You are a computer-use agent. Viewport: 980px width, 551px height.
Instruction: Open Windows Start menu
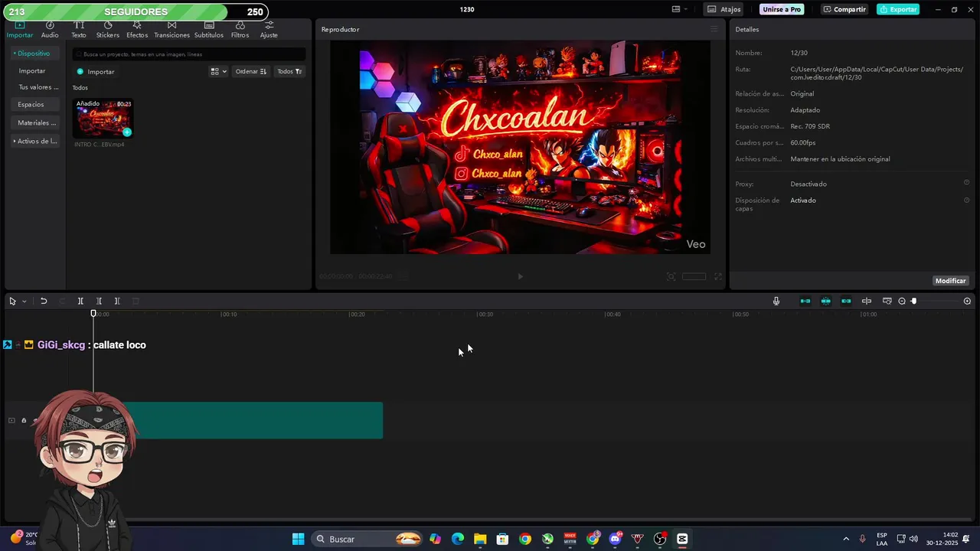click(298, 539)
